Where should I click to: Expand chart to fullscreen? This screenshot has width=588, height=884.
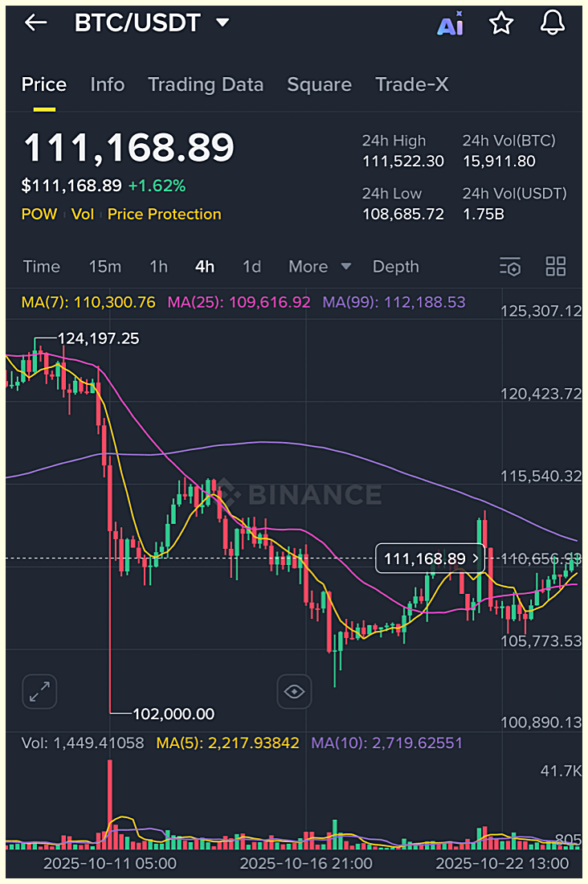click(39, 691)
